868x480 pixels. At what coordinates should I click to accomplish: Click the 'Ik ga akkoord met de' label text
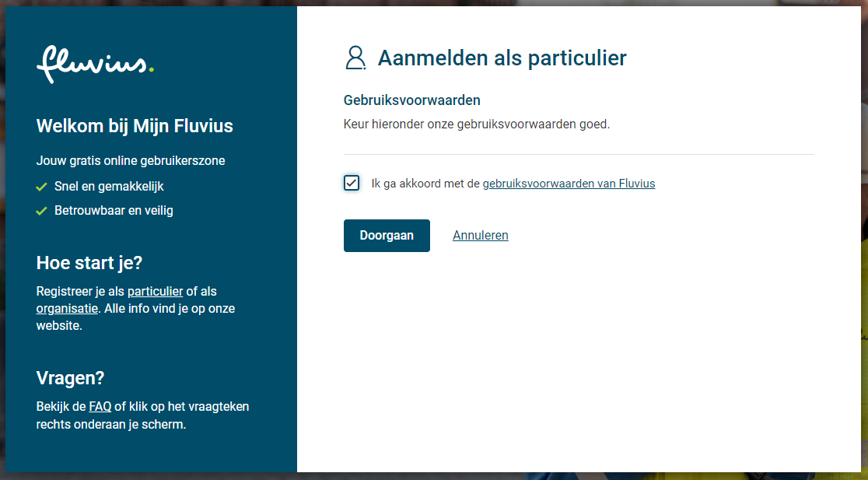click(425, 184)
